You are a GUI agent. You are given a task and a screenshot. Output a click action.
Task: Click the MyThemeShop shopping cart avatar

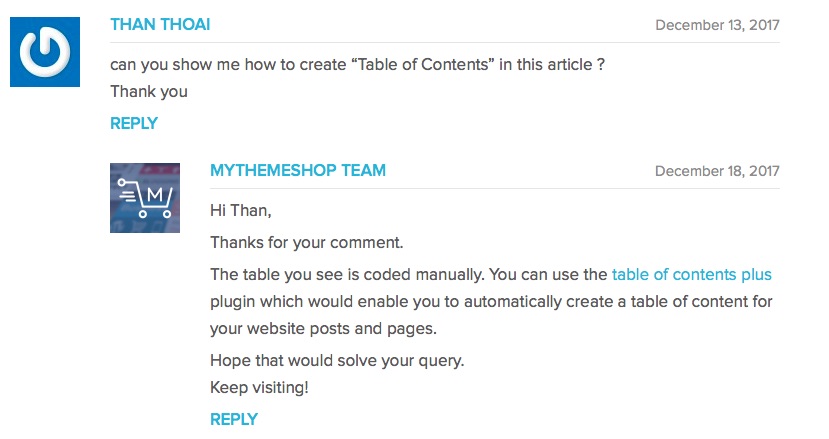pyautogui.click(x=145, y=198)
